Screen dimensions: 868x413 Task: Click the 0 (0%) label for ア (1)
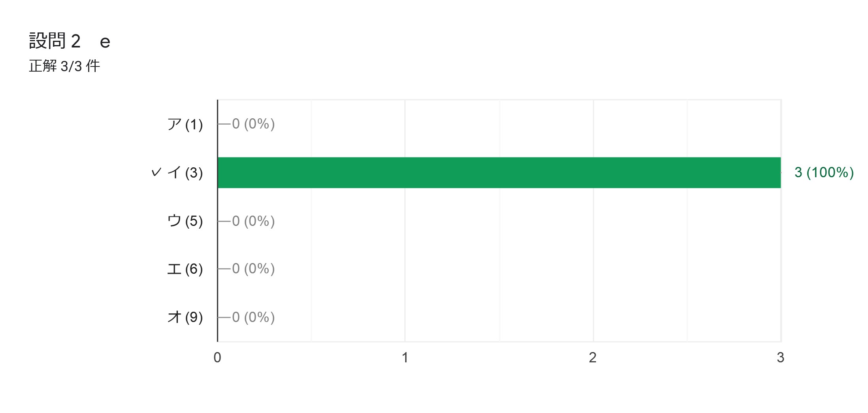pos(253,124)
